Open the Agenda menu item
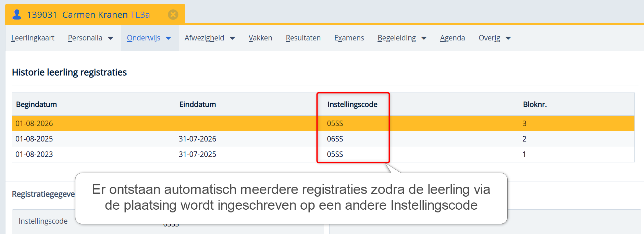The width and height of the screenshot is (644, 234). point(453,38)
